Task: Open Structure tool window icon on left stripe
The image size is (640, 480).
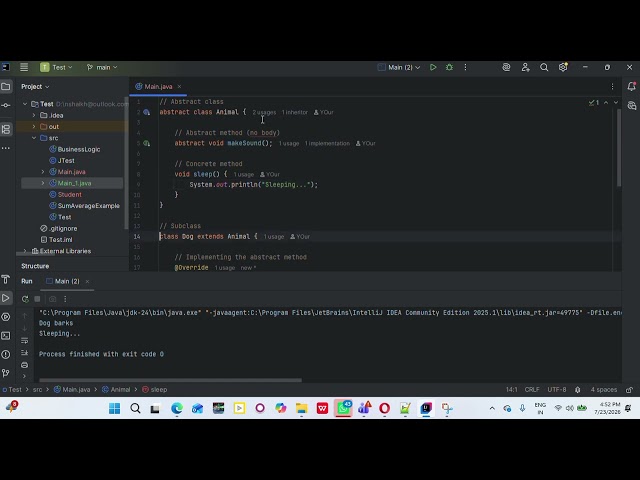Action: (6, 129)
